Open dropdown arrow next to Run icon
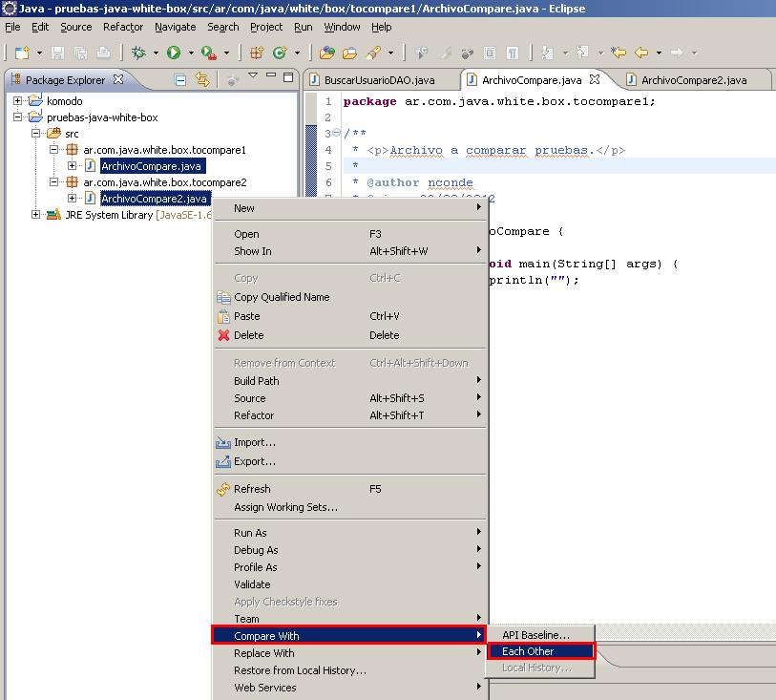 tap(191, 53)
